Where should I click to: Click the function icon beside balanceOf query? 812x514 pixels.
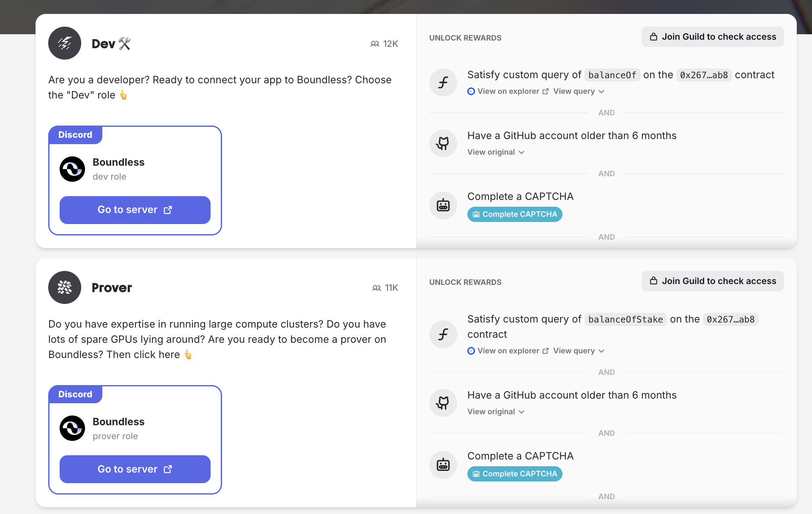(443, 82)
